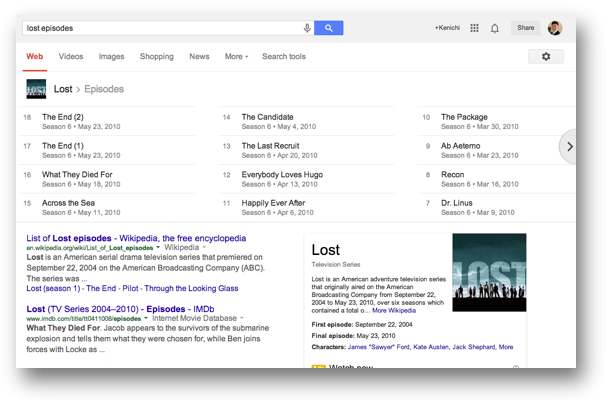Click the small Lost thumbnail beside breadcrumb

36,89
